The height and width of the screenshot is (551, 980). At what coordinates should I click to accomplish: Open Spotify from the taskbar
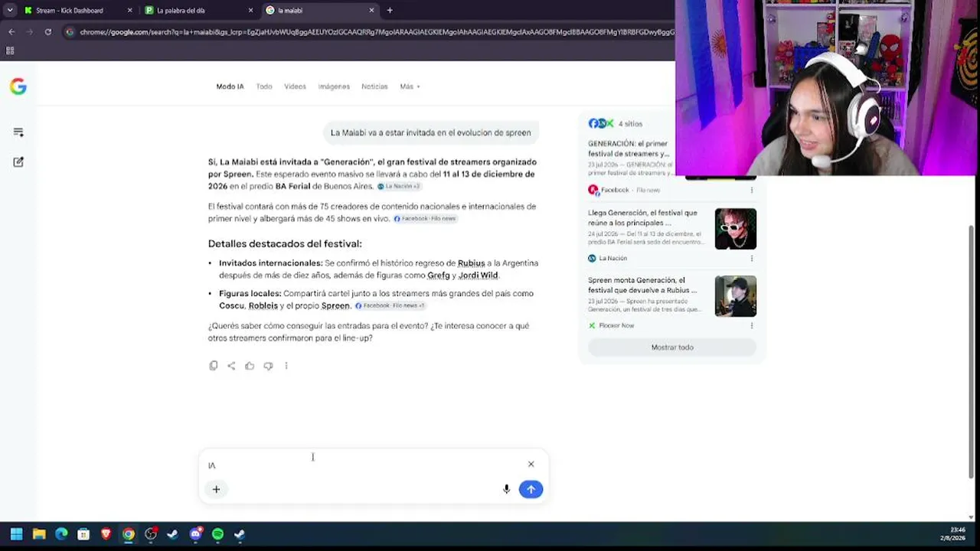click(x=217, y=534)
